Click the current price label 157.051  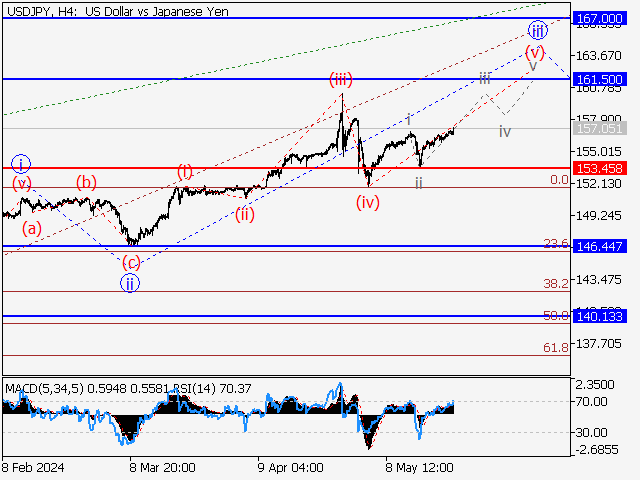[x=599, y=129]
